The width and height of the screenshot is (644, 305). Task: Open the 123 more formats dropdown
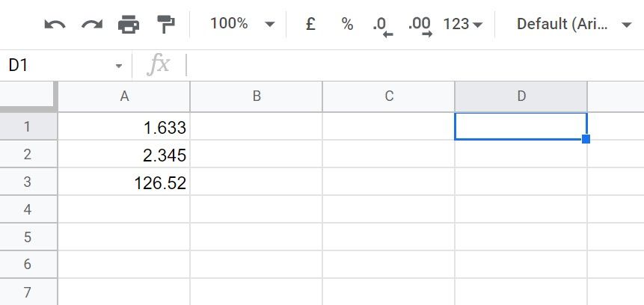click(x=462, y=24)
